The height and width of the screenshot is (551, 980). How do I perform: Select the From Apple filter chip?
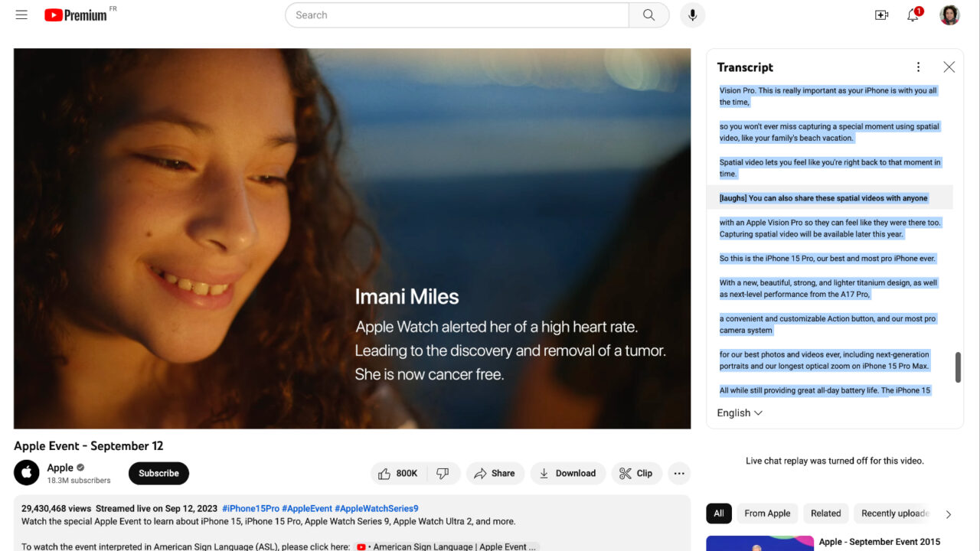click(767, 514)
